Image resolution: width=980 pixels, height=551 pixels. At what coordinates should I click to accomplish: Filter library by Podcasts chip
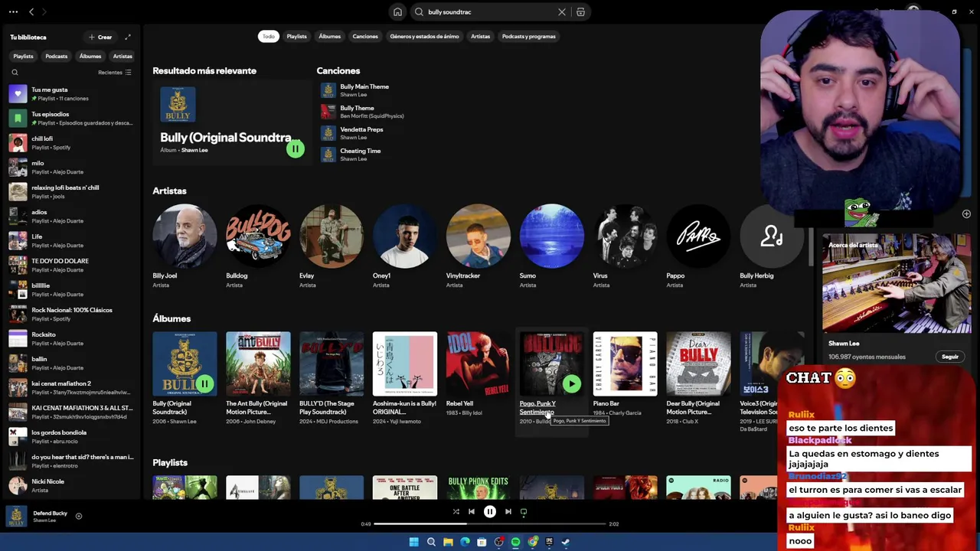pos(56,56)
